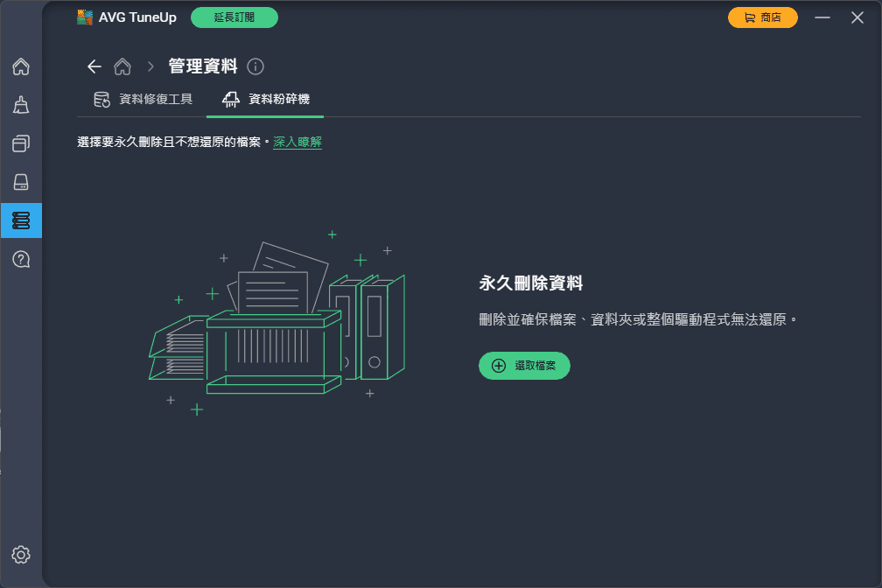Click the house icon in the breadcrumb
This screenshot has height=588, width=882.
(x=122, y=66)
